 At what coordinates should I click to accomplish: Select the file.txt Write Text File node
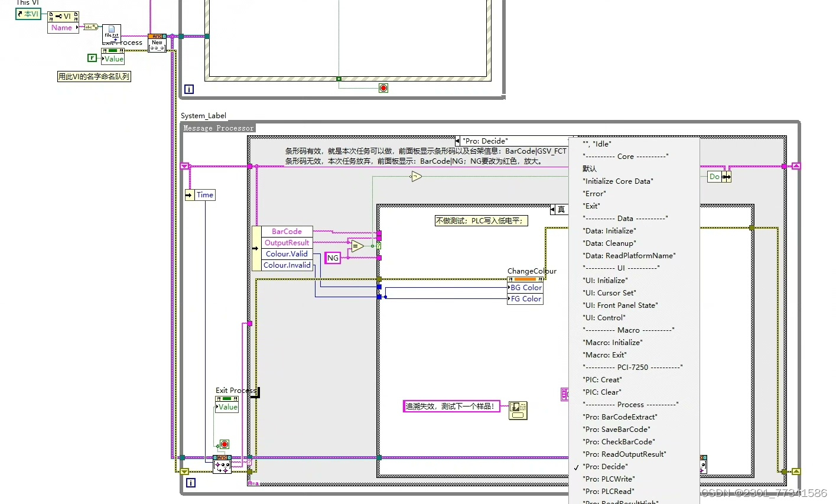tap(111, 32)
